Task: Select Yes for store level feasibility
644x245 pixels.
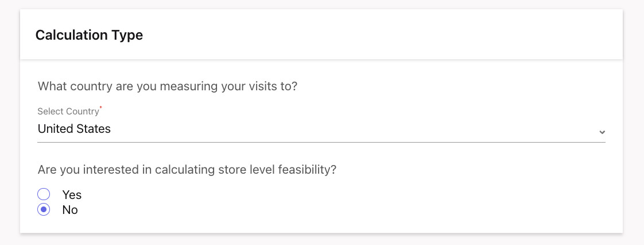Action: (44, 194)
